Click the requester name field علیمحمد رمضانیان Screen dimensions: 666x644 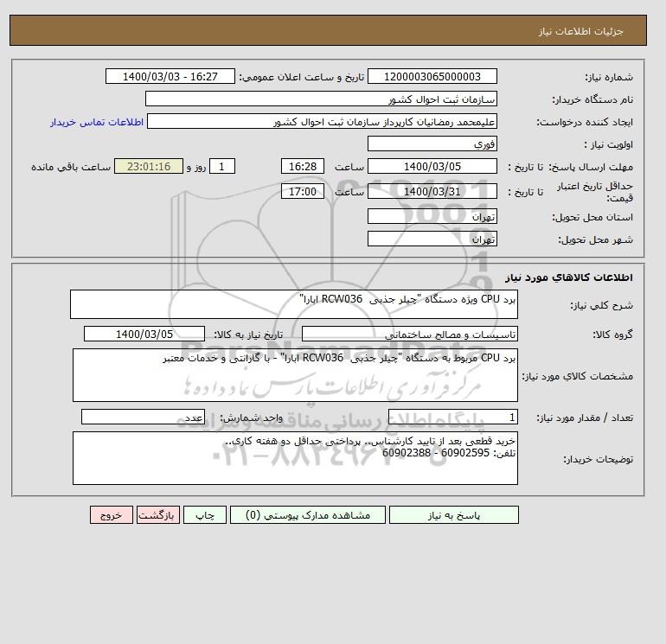(322, 121)
